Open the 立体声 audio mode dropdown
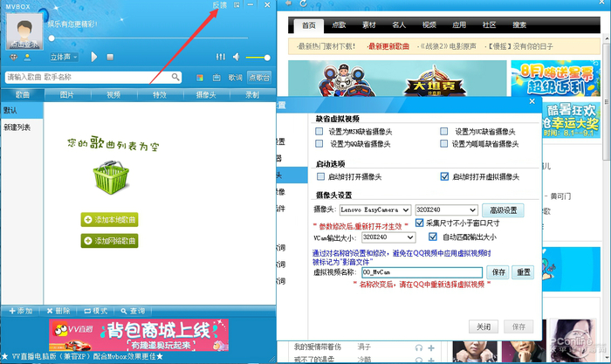Screen dimensions: 611x364 pyautogui.click(x=64, y=58)
